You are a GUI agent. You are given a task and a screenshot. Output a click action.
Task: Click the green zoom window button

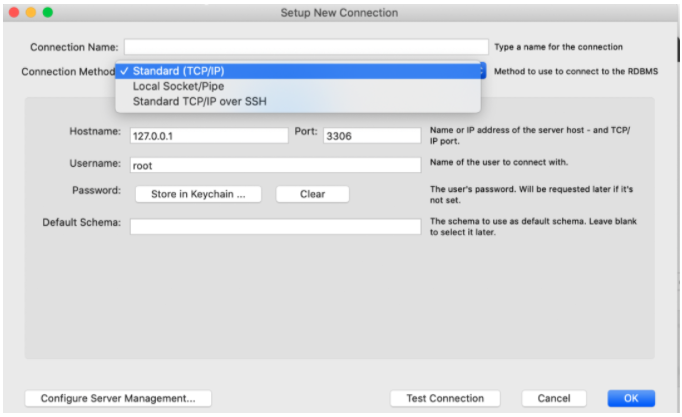47,13
